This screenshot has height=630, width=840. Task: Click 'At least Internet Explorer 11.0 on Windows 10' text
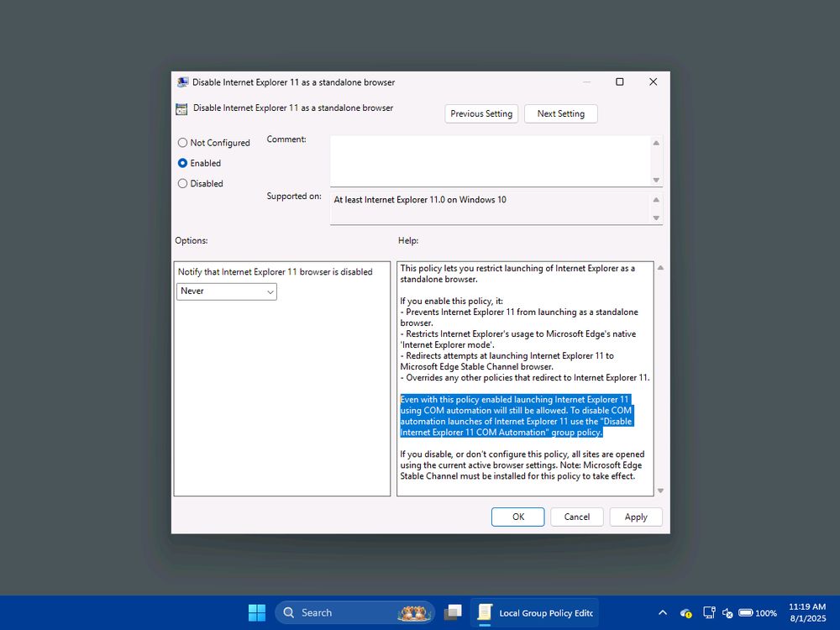pos(420,200)
